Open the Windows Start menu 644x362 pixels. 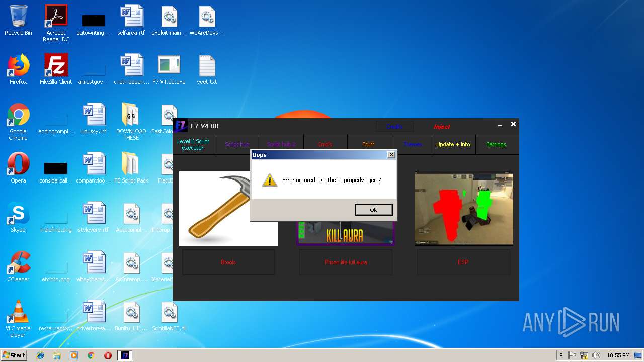coord(14,355)
